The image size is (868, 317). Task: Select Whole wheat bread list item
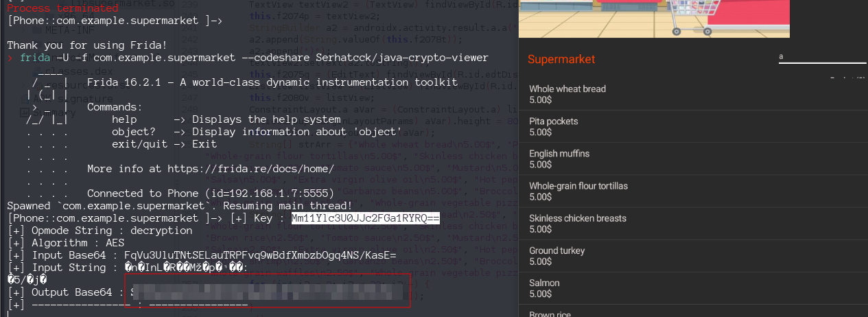pos(693,94)
